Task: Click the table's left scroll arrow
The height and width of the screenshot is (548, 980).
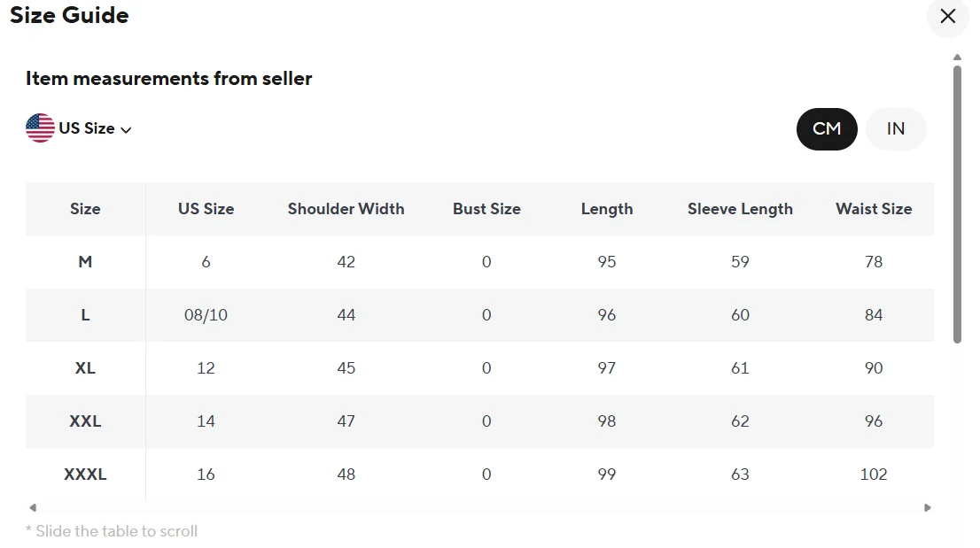Action: coord(33,508)
